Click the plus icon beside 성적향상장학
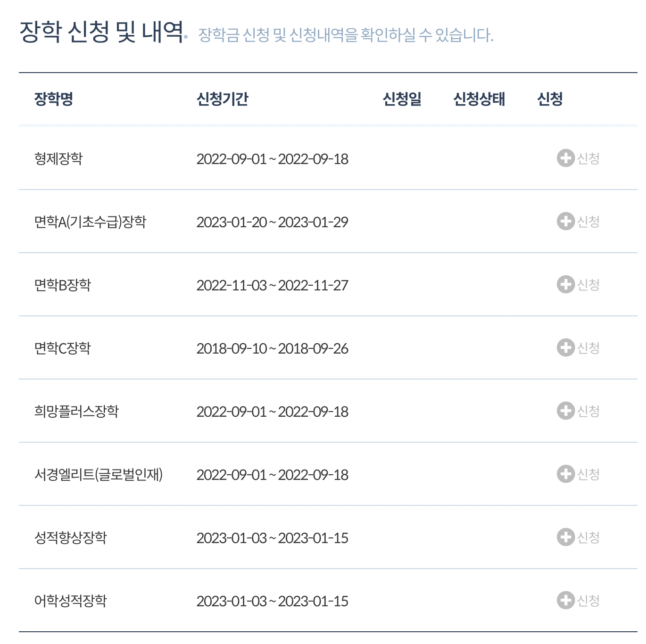646x644 pixels. coord(565,537)
